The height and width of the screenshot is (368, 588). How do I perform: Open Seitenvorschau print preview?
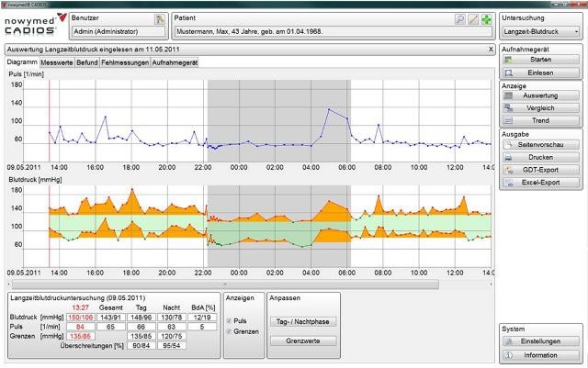(541, 145)
